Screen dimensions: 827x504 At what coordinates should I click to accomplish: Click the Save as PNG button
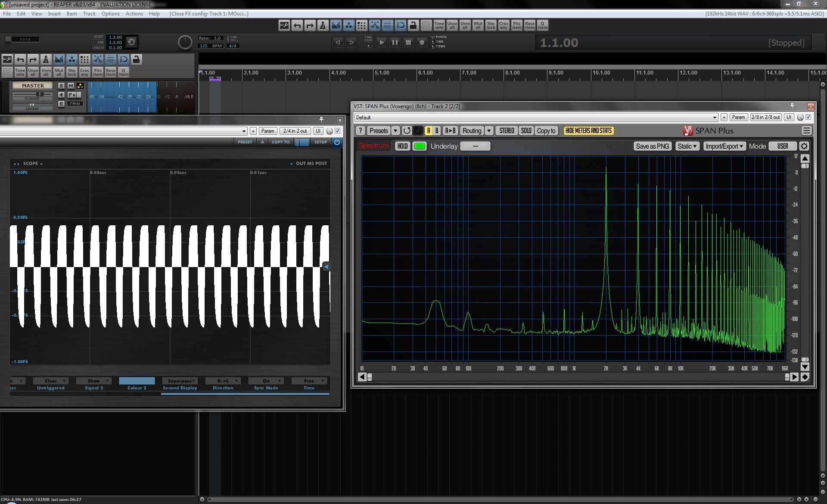point(652,146)
